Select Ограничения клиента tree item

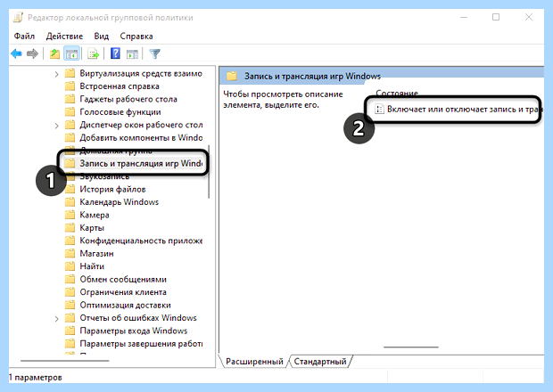[123, 292]
